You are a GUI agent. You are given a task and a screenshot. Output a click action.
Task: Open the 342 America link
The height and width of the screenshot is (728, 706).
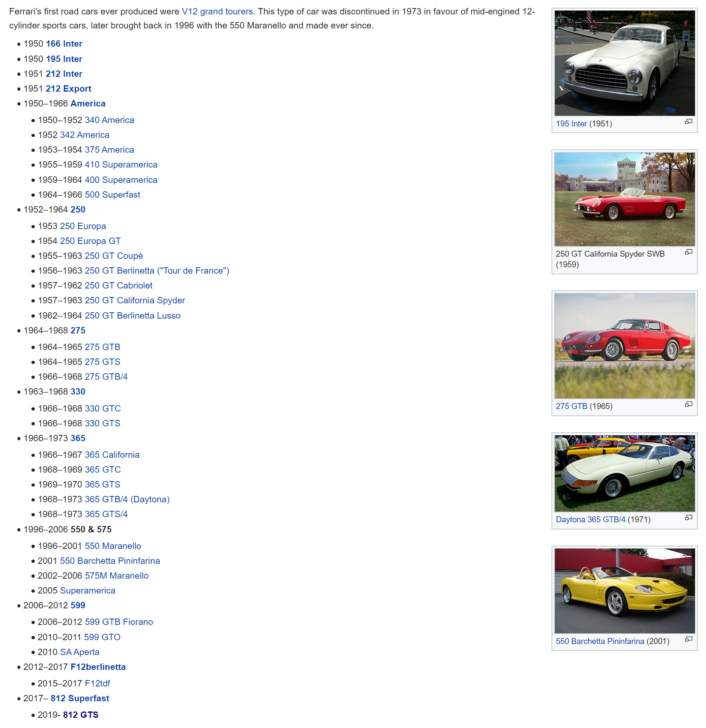click(x=85, y=135)
